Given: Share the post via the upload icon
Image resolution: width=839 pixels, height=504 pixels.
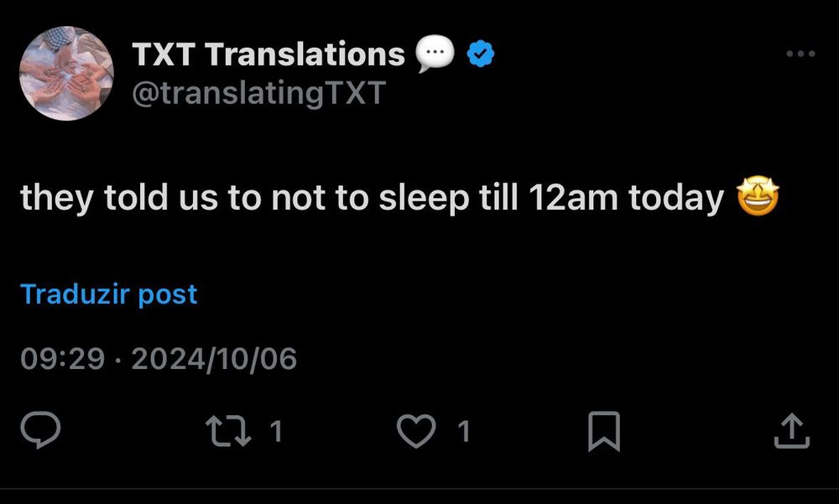Looking at the screenshot, I should pyautogui.click(x=790, y=431).
